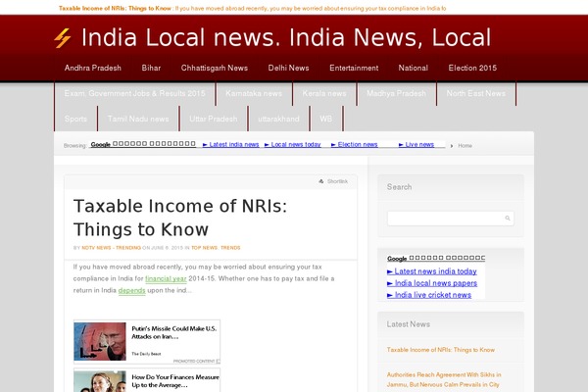Open North East News
The height and width of the screenshot is (392, 588).
point(475,93)
